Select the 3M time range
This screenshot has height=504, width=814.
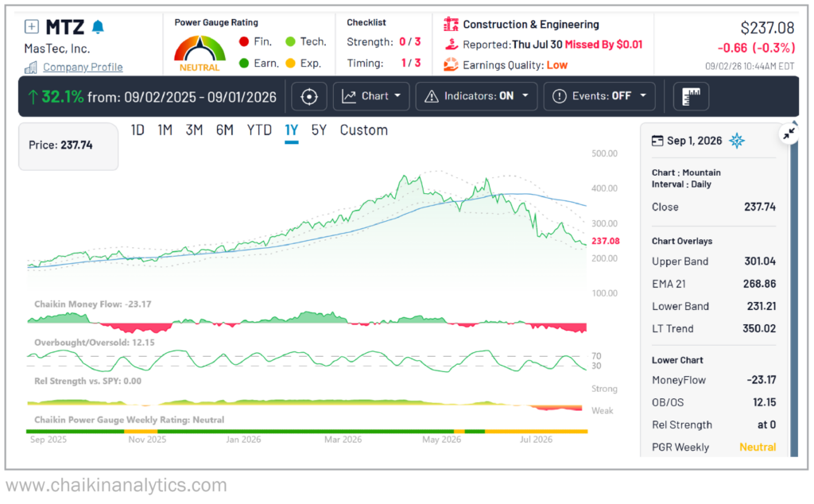pyautogui.click(x=194, y=130)
